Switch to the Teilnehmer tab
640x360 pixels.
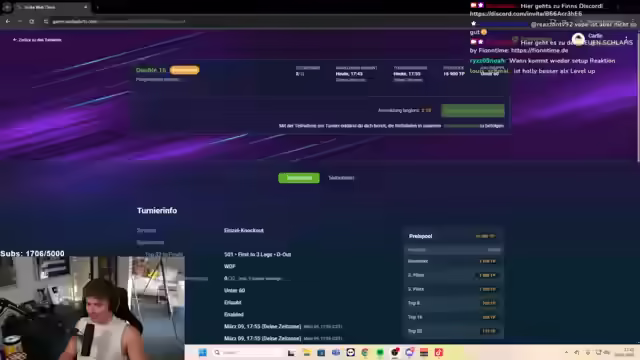(341, 178)
